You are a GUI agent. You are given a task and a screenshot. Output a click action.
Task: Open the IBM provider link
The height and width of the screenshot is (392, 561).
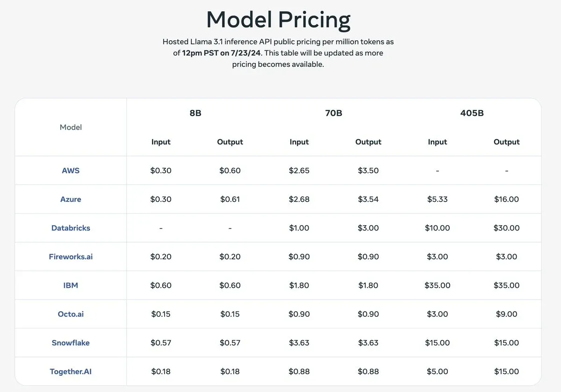click(71, 285)
